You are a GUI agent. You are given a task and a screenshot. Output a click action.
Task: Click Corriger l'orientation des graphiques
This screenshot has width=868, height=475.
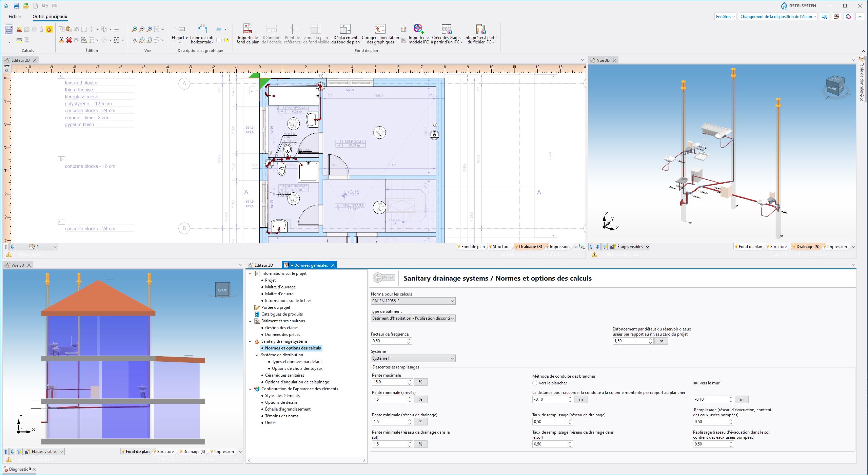[380, 34]
